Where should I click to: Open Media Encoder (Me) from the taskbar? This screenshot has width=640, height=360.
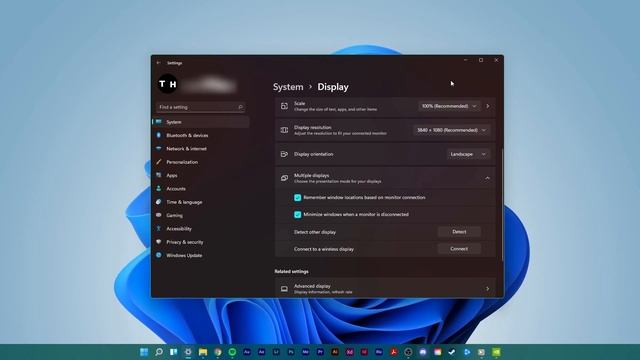point(306,352)
